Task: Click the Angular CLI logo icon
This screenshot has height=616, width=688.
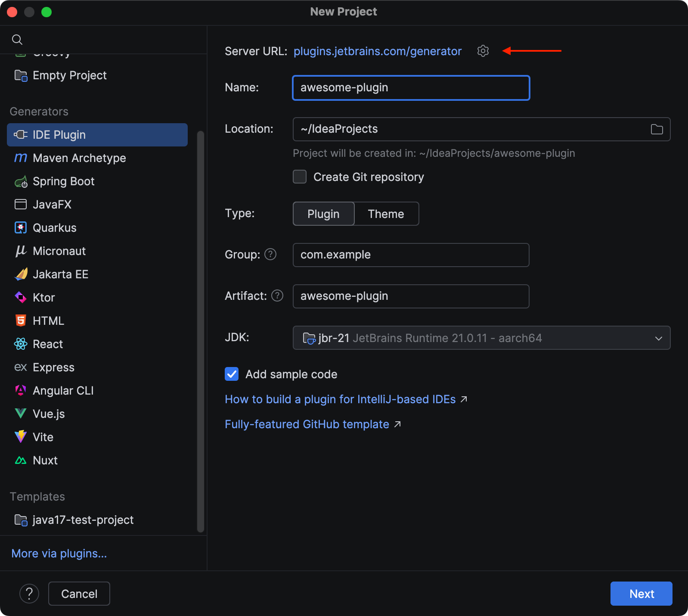Action: 21,391
